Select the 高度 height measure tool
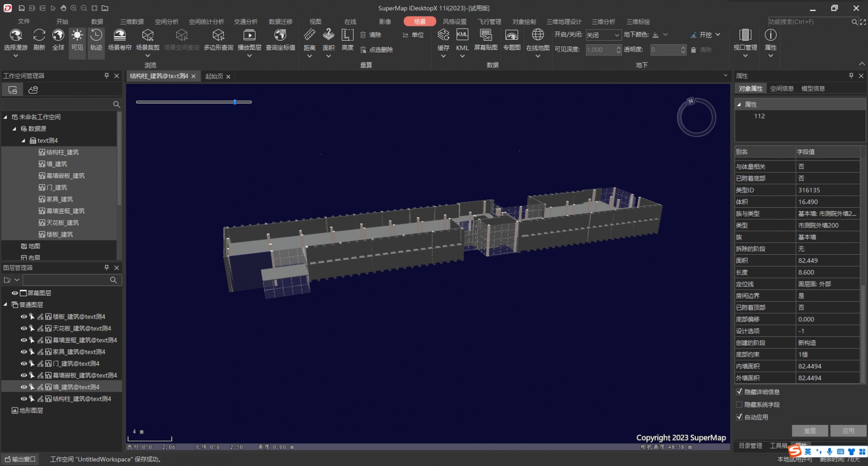Viewport: 868px width, 466px height. tap(347, 39)
